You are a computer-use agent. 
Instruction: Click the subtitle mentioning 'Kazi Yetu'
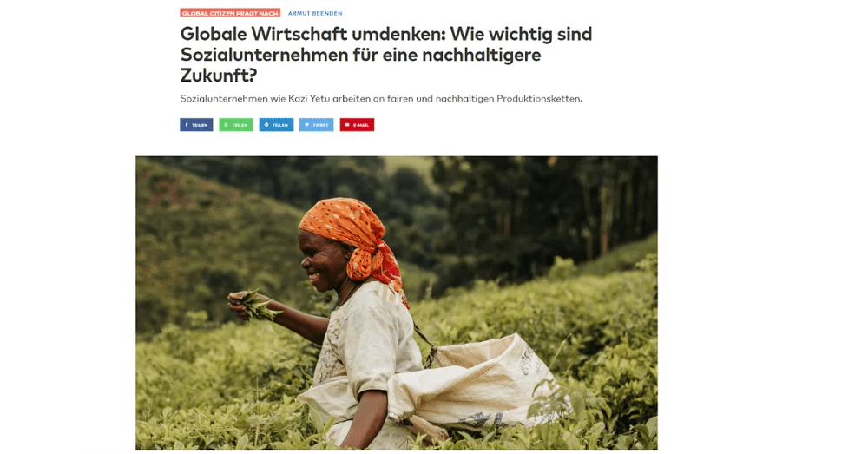point(381,99)
